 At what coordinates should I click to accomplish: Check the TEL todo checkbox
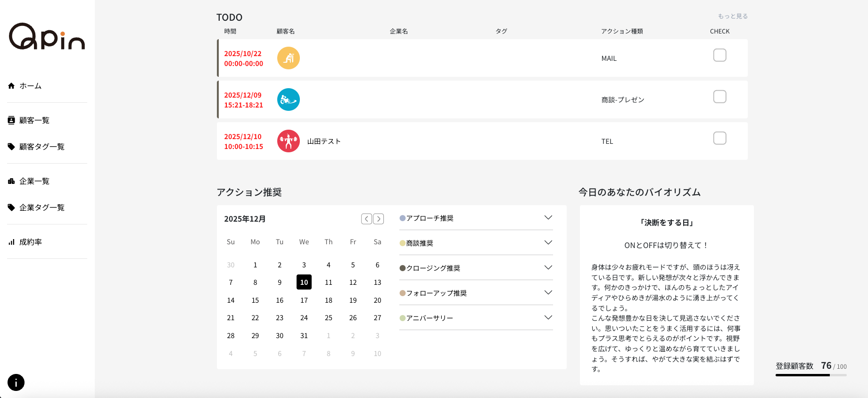(719, 138)
